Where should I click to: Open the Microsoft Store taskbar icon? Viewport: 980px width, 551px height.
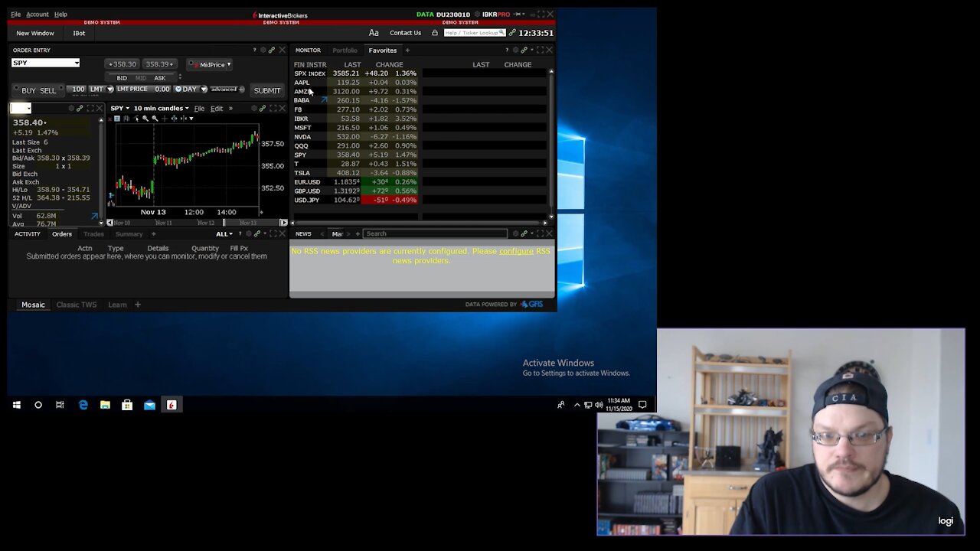tap(127, 405)
